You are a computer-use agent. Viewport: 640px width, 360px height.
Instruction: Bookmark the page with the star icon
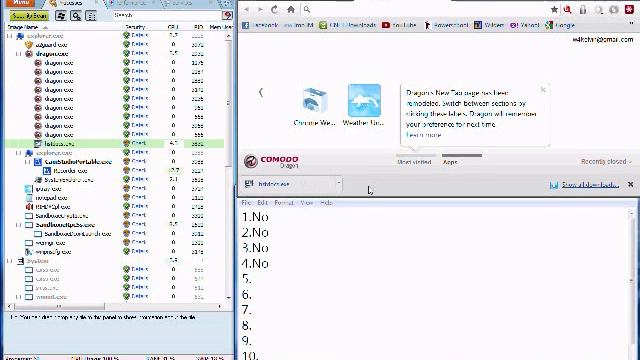click(x=554, y=9)
